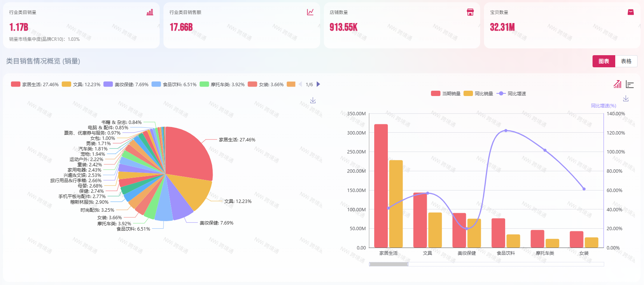Toggle 当期销量 series in bar chart legend
Screen dimensions: 644x285
[446, 94]
